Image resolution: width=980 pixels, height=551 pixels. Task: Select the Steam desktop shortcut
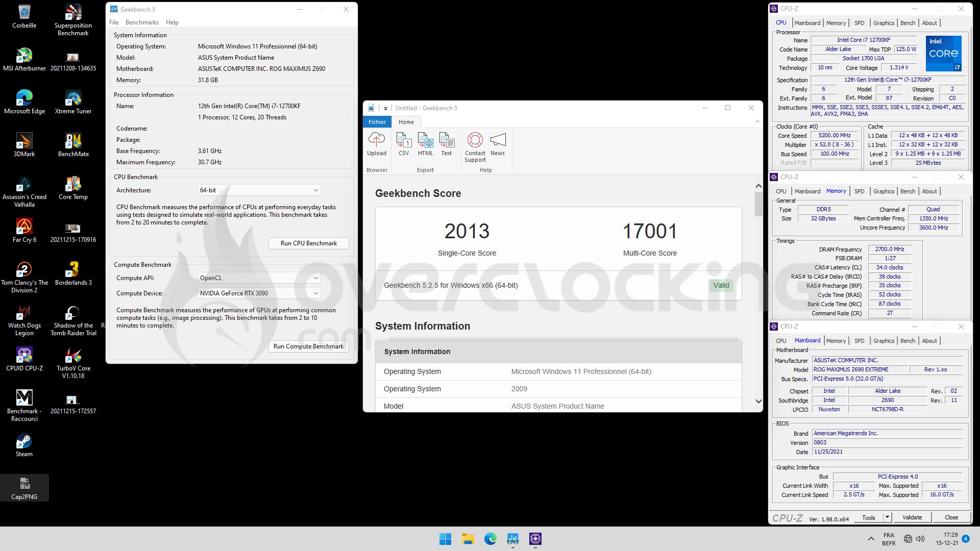coord(24,445)
